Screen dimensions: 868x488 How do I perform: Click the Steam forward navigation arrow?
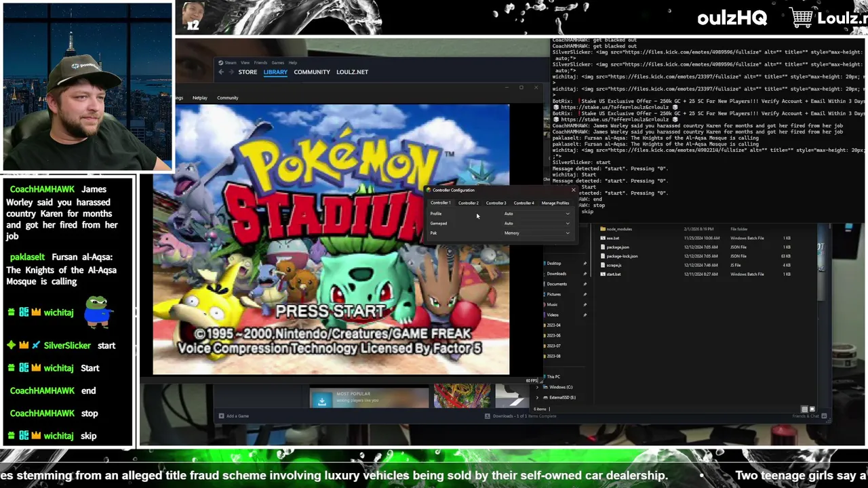(x=231, y=72)
